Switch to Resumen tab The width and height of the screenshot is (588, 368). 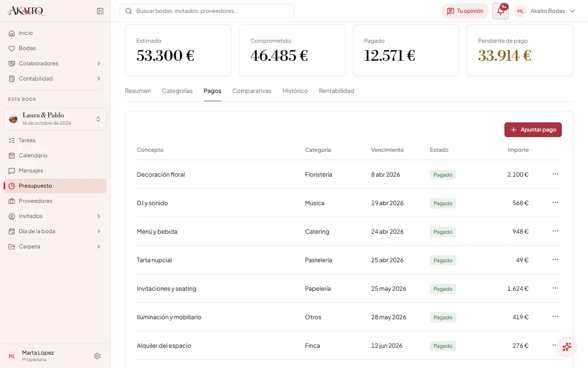click(x=138, y=91)
